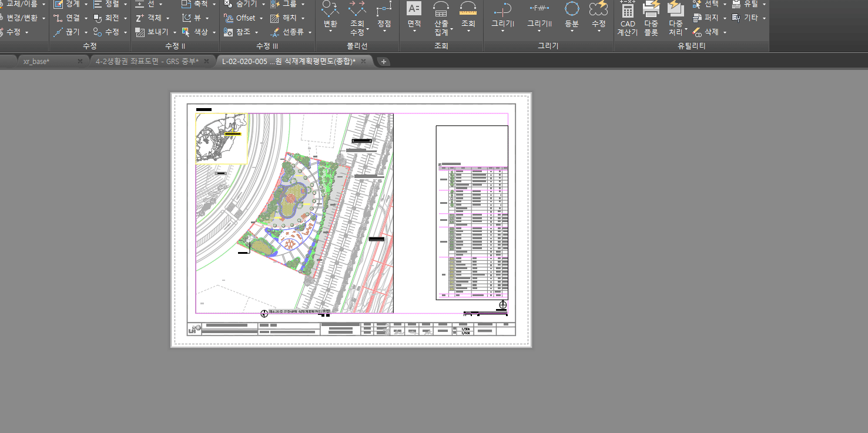The height and width of the screenshot is (433, 868).
Task: Close the 4-2생활권 좌표도면 tab
Action: pos(206,61)
